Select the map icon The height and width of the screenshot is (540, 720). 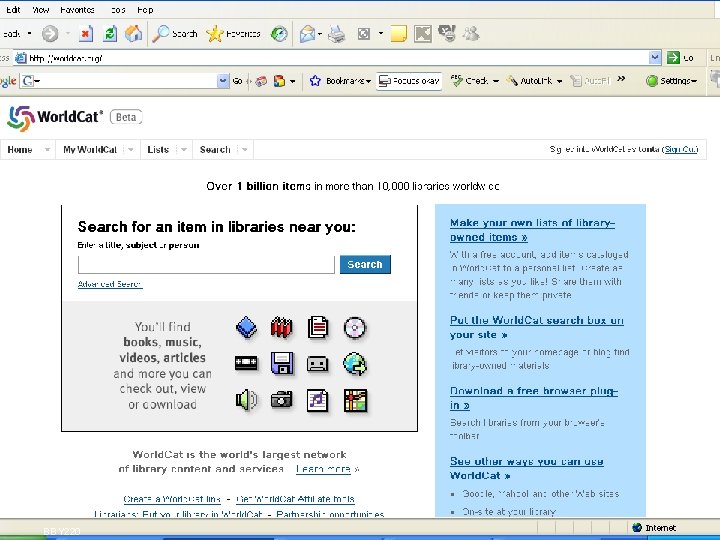coord(355,400)
